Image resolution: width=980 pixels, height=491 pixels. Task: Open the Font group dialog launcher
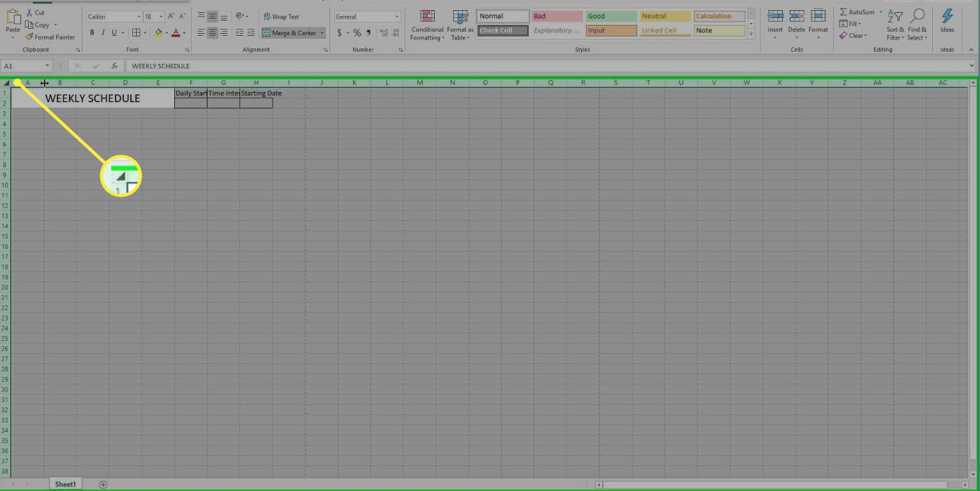187,50
